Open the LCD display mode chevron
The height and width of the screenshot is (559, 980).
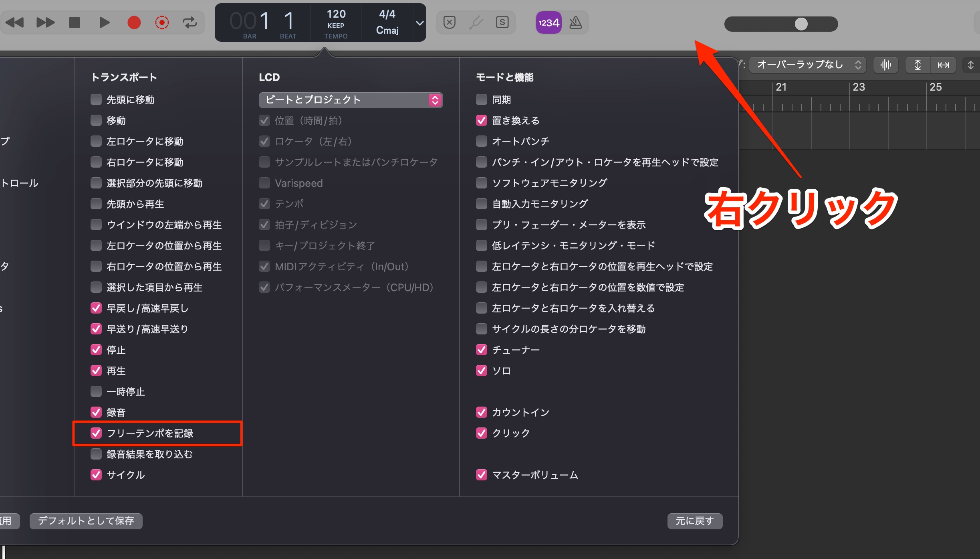pos(419,23)
